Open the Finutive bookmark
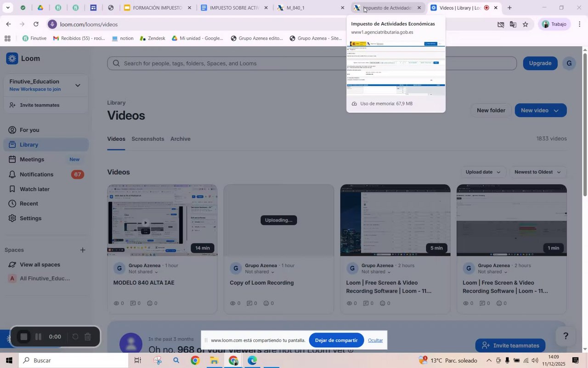The width and height of the screenshot is (588, 368). [x=34, y=38]
